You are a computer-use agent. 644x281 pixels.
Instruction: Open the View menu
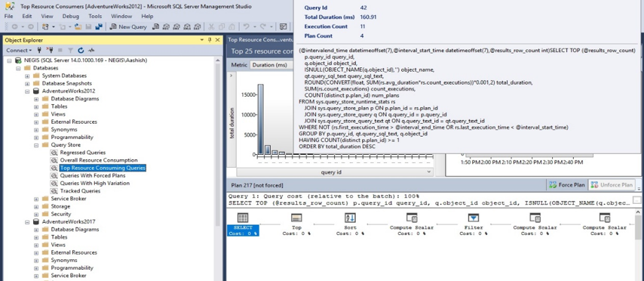point(47,16)
